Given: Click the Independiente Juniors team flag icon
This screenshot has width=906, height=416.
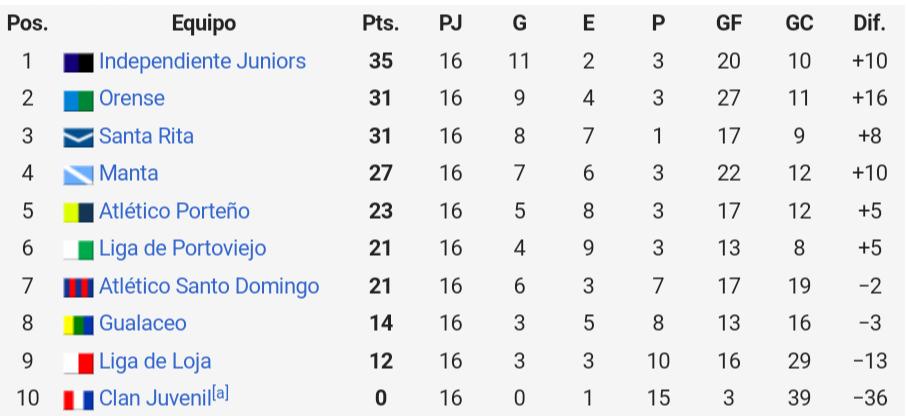Looking at the screenshot, I should (x=78, y=62).
